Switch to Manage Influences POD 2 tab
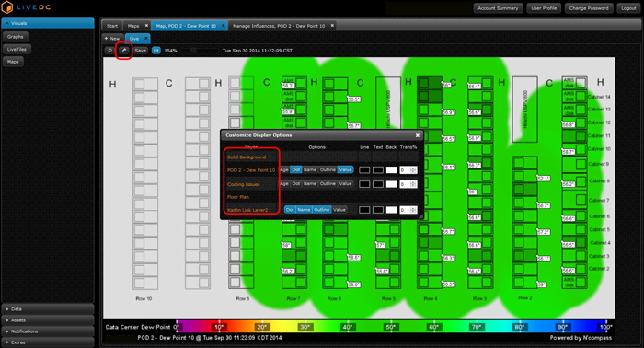The width and height of the screenshot is (644, 348). pyautogui.click(x=279, y=26)
